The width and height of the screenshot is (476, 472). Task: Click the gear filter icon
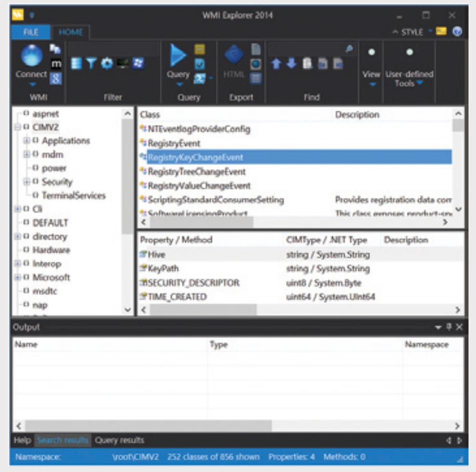(107, 64)
